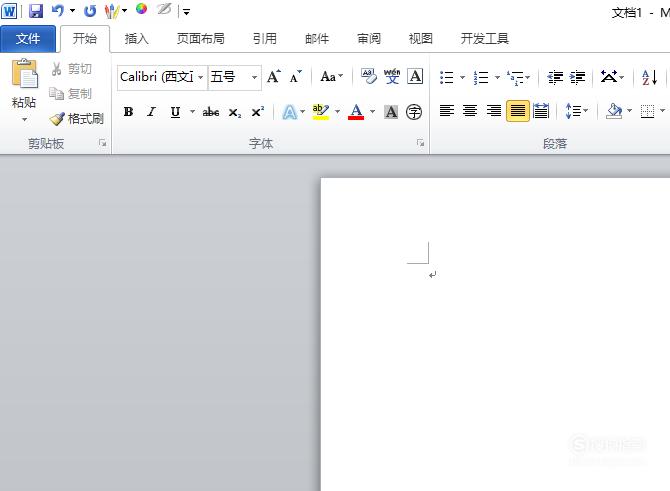Click the Text Effects glowing A icon
Image resolution: width=670 pixels, height=491 pixels.
tap(289, 112)
